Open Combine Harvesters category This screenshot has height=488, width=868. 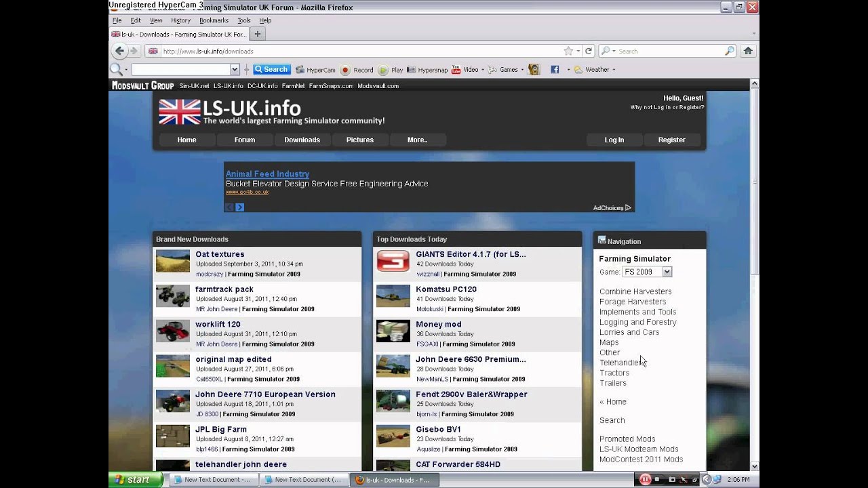click(x=635, y=291)
